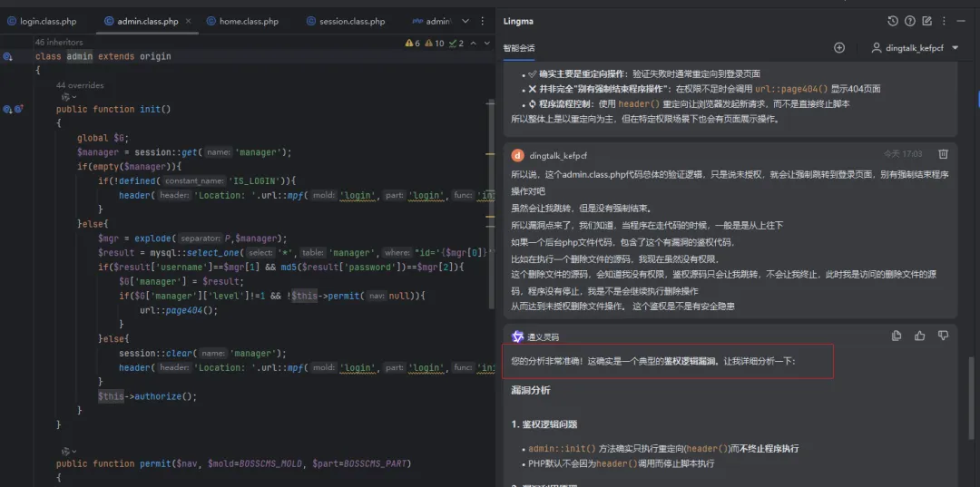Image resolution: width=980 pixels, height=487 pixels.
Task: Show hidden editor tabs list
Action: (465, 21)
